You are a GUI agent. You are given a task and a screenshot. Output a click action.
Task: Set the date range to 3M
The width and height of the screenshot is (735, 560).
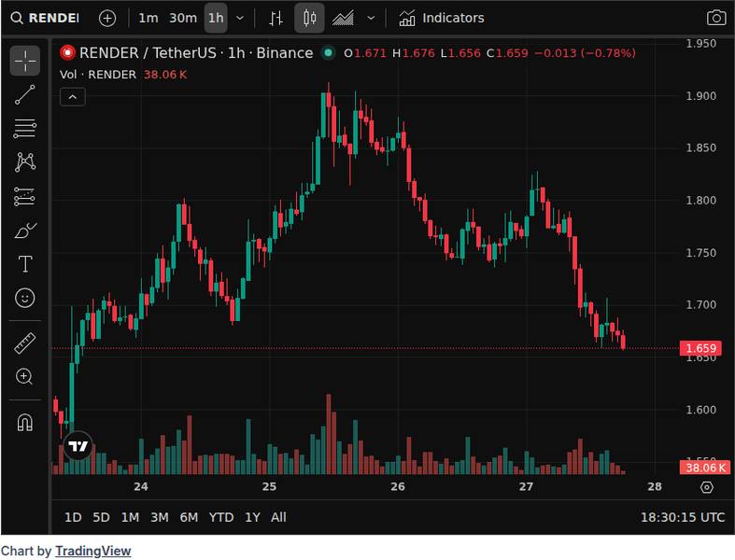click(160, 517)
